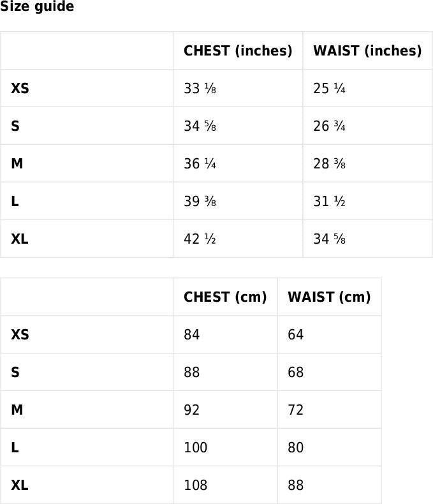Select the L row label in cm table
Viewport: 433px width, 504px height.
tap(15, 448)
